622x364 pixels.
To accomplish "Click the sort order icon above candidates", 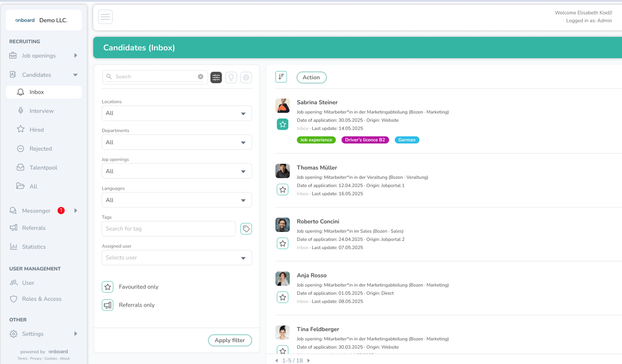I will coord(281,77).
